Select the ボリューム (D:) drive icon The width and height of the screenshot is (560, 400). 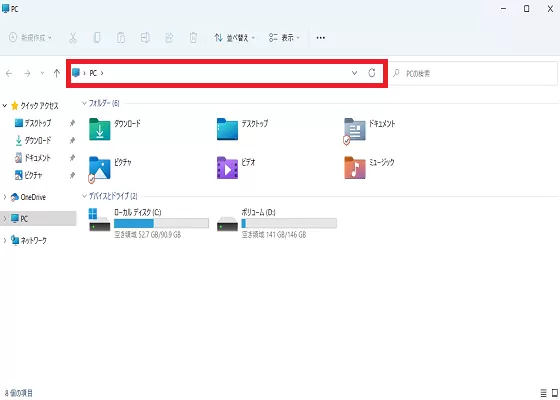point(227,224)
